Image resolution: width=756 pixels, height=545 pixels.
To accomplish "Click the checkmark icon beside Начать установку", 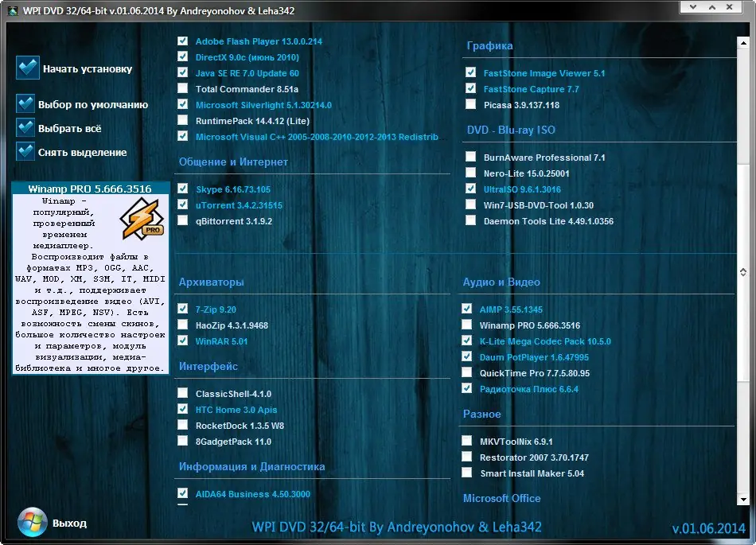I will tap(28, 68).
